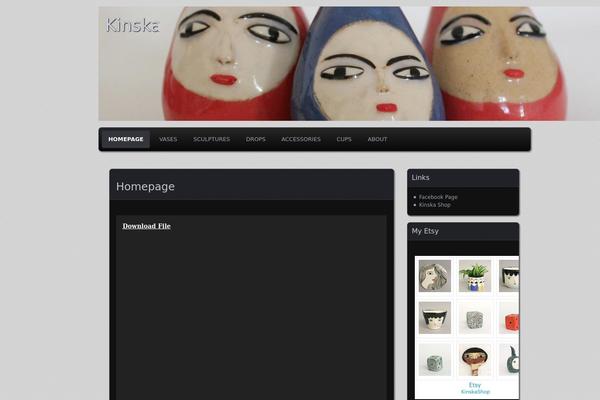Screen dimensions: 600x400
Task: Open the Sculptures section
Action: [x=212, y=139]
